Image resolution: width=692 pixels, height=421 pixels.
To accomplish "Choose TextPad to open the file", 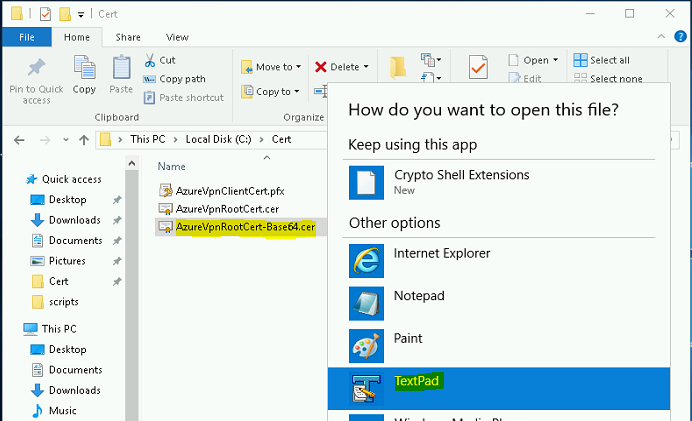I will [499, 389].
